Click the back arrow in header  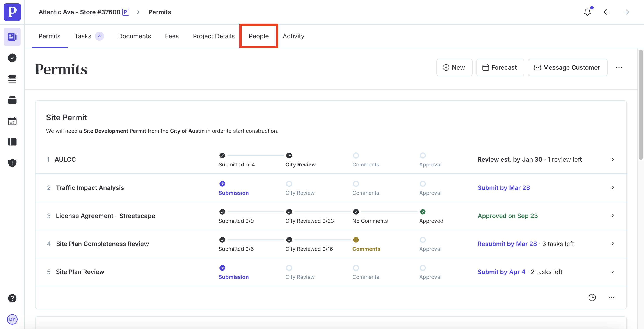607,12
